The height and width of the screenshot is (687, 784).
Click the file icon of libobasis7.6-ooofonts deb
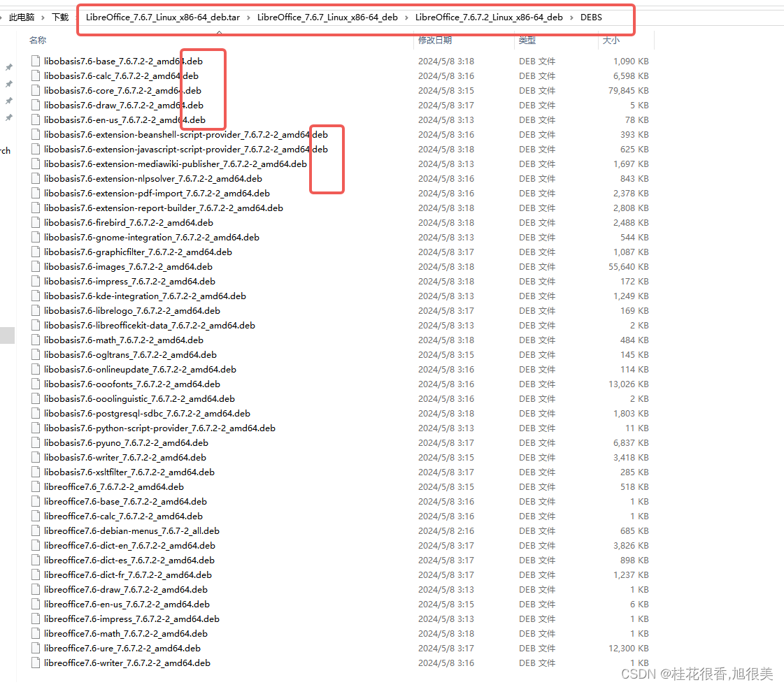36,384
